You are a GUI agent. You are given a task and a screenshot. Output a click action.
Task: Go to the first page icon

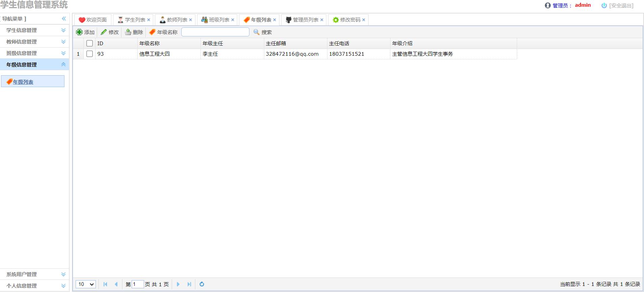click(x=105, y=284)
